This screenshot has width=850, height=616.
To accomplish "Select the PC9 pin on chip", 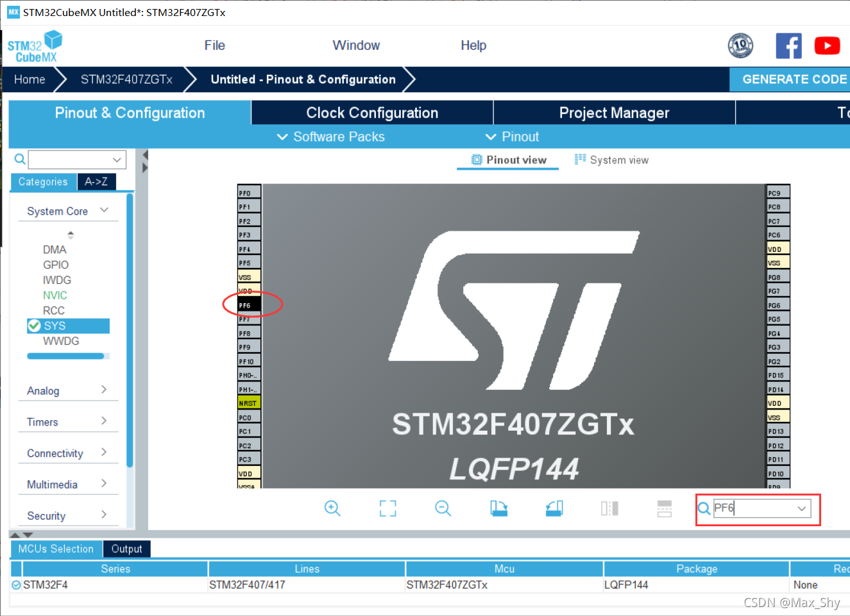I will coord(778,193).
